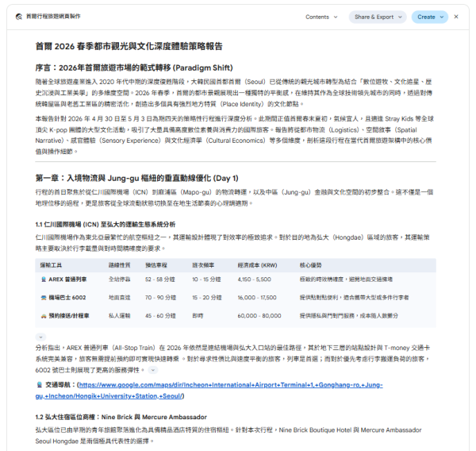Open the Share & Export menu

[x=378, y=17]
